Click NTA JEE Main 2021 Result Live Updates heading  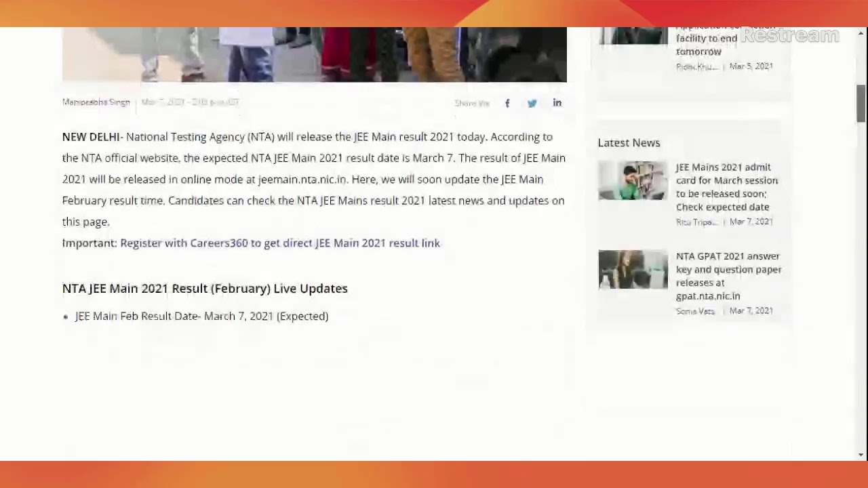(x=205, y=288)
